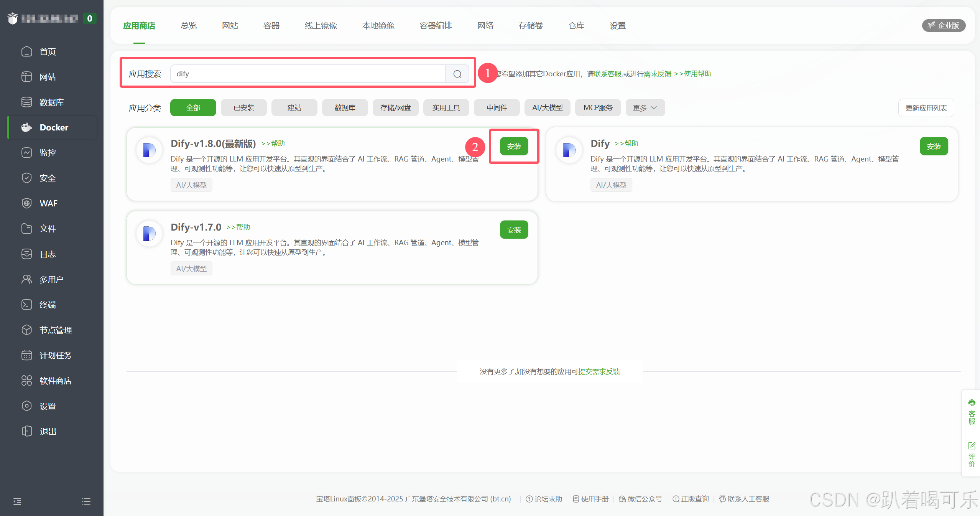The image size is (980, 516).
Task: Filter by 中间件 category
Action: (x=497, y=108)
